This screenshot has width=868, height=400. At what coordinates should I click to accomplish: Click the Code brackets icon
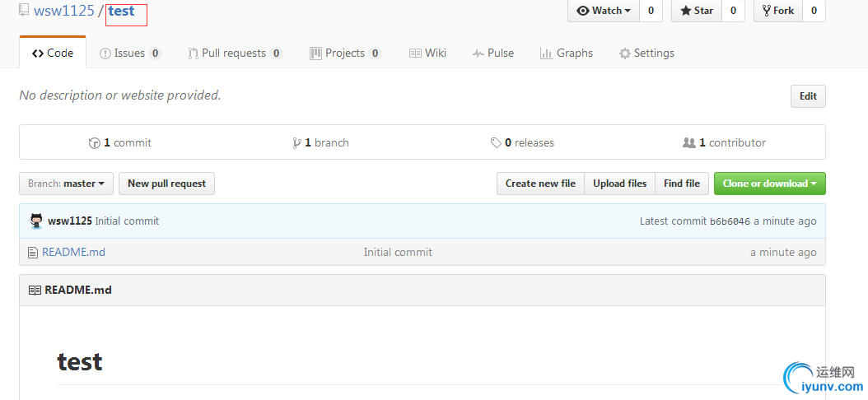38,53
